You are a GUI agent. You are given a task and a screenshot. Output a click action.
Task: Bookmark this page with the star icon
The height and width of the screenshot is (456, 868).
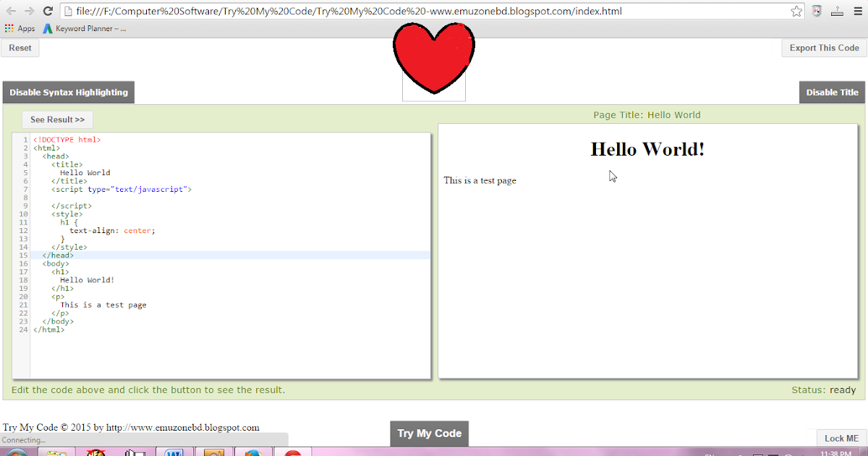coord(796,12)
